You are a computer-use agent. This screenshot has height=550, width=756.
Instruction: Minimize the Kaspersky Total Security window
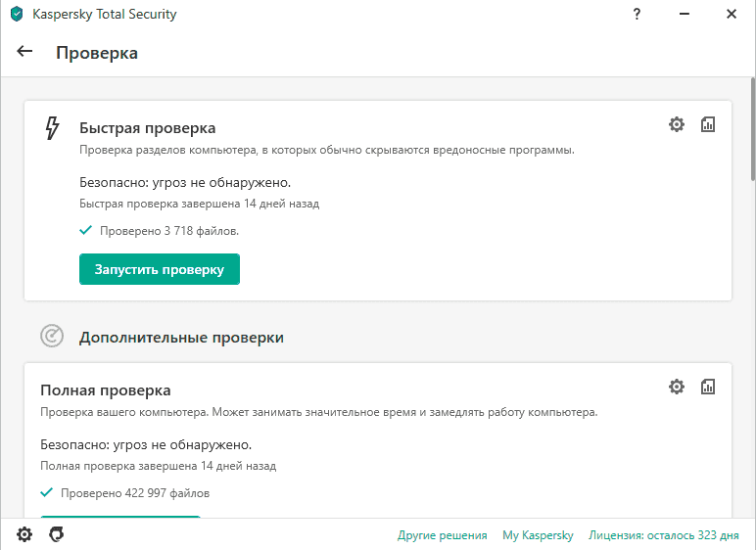[x=685, y=15]
